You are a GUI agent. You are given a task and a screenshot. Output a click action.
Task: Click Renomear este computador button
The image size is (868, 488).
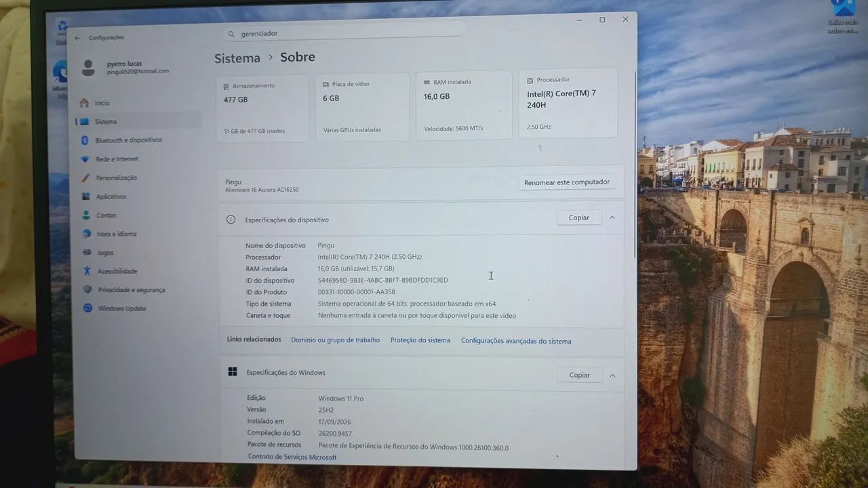point(567,182)
